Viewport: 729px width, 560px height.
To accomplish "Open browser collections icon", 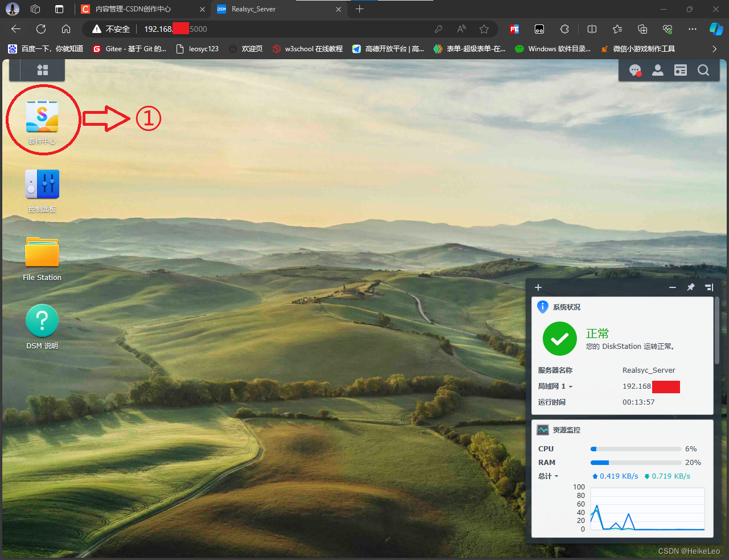I will (x=642, y=29).
